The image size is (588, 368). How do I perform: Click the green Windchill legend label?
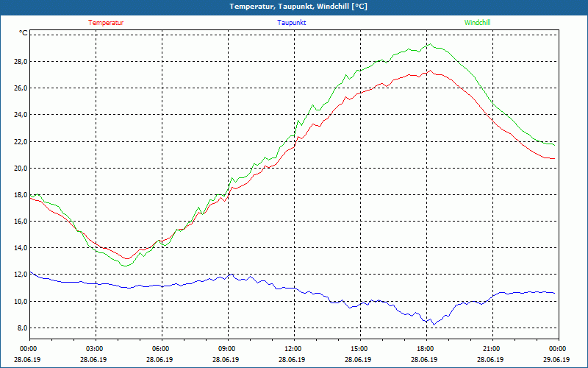click(477, 23)
